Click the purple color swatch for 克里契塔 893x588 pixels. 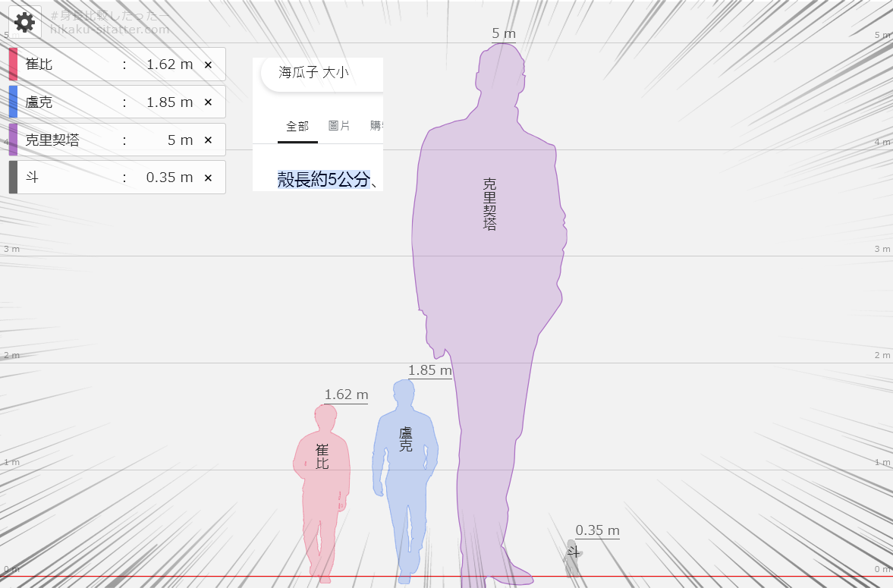pos(13,140)
